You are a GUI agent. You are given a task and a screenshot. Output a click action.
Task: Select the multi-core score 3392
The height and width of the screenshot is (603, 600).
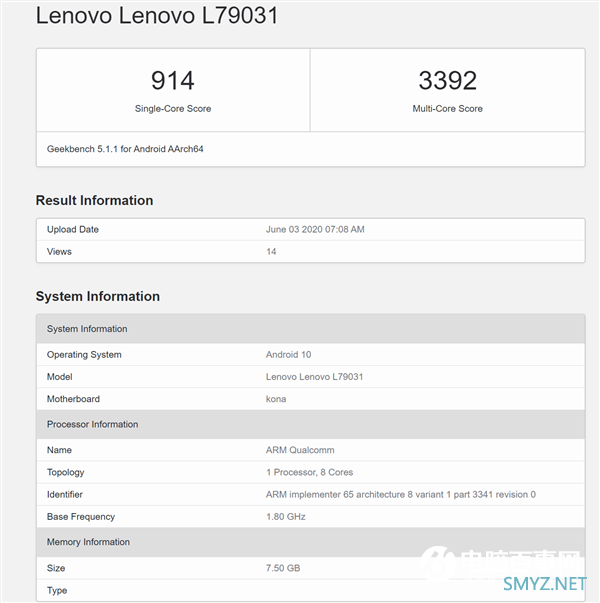[x=447, y=81]
